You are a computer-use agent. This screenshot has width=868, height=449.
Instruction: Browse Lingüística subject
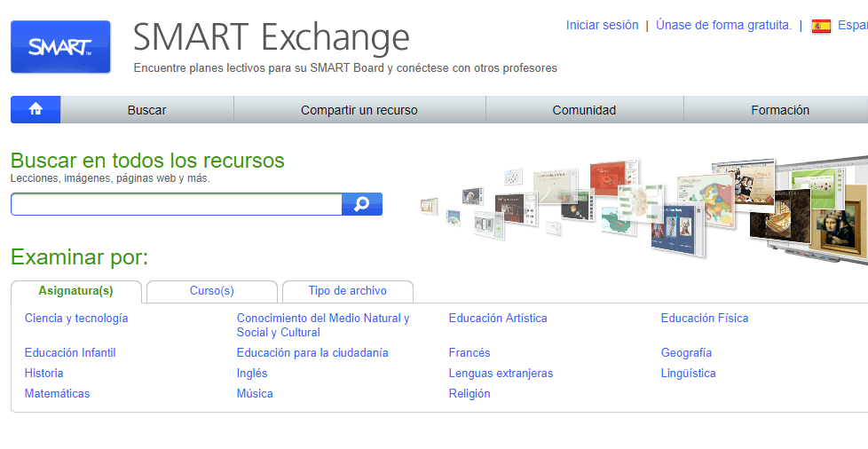coord(688,374)
